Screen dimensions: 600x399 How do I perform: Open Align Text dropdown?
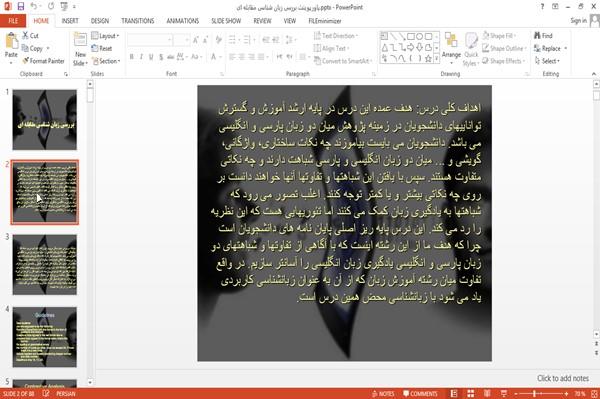pos(331,48)
